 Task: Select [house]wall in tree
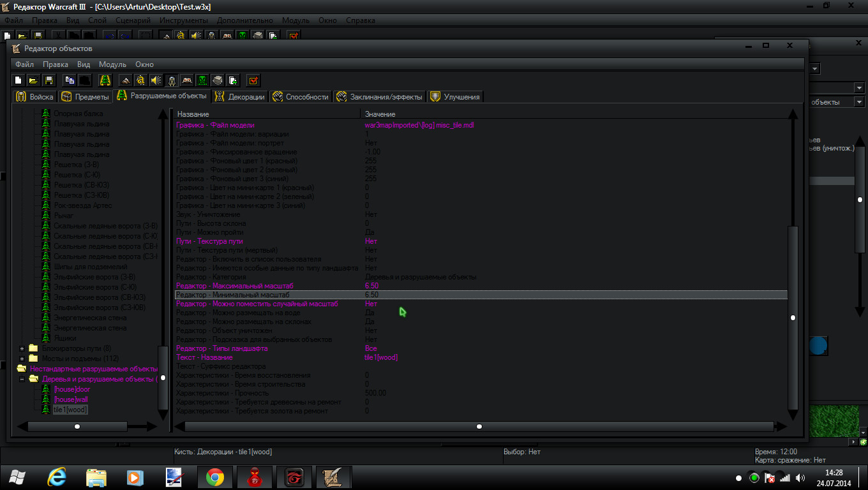pos(70,399)
